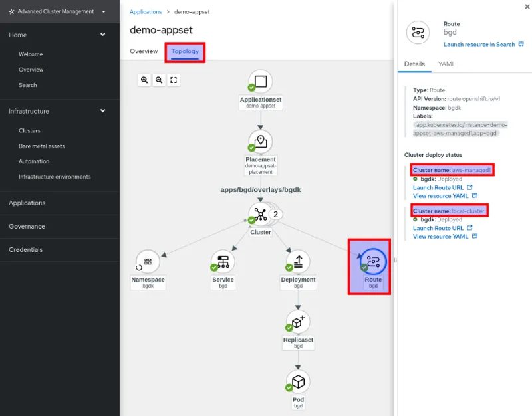Open Credentials in the sidebar
Image resolution: width=532 pixels, height=416 pixels.
coord(26,249)
